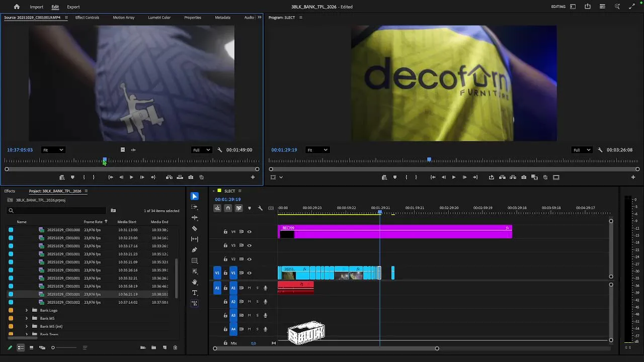This screenshot has width=644, height=362.
Task: Mark In point in Source monitor
Action: point(84,177)
